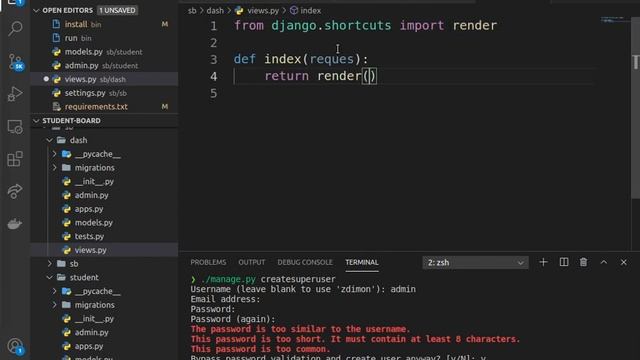Kill terminal with trash icon
Screen dimensions: 640x360
click(584, 262)
